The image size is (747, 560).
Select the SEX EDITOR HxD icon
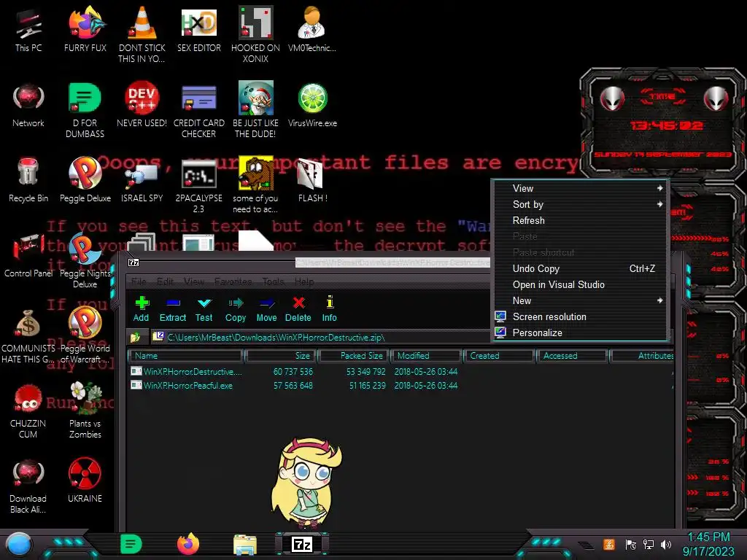coord(198,29)
